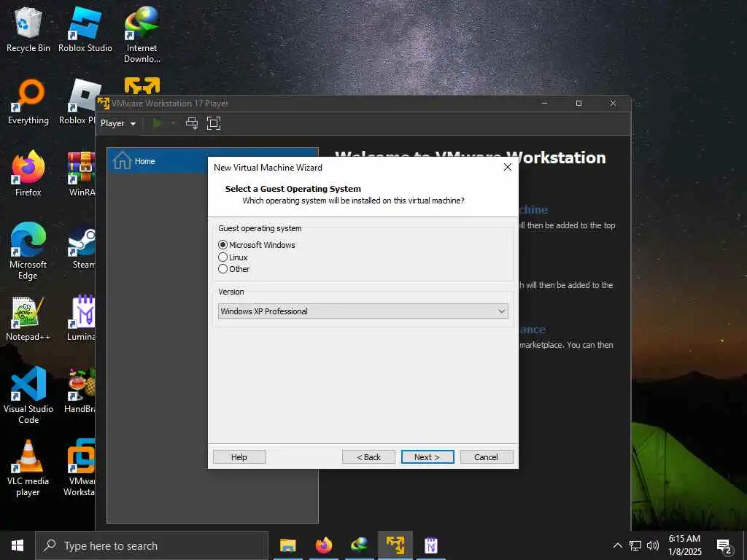Select the Microsoft Windows radio button
This screenshot has width=747, height=560.
pos(222,245)
